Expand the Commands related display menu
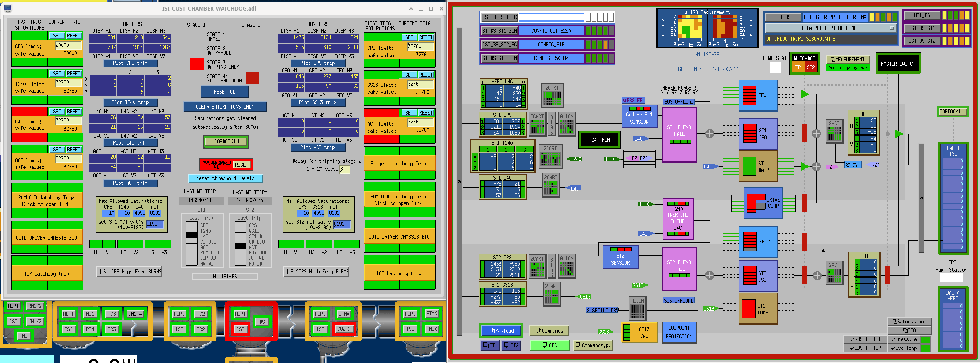Image resolution: width=980 pixels, height=363 pixels. point(549,330)
